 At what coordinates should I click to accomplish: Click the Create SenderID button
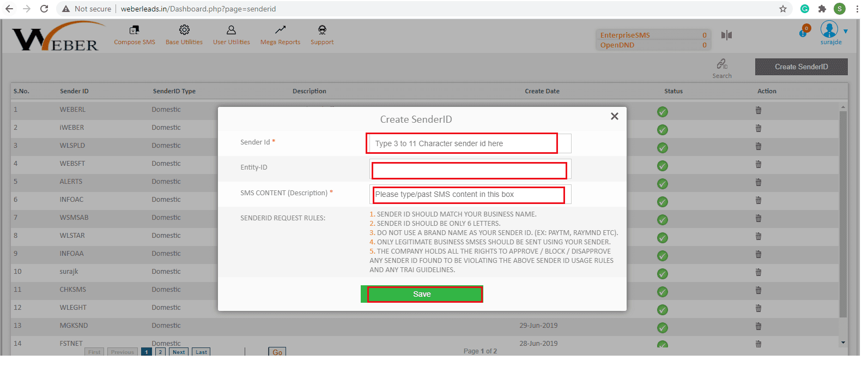pyautogui.click(x=801, y=67)
